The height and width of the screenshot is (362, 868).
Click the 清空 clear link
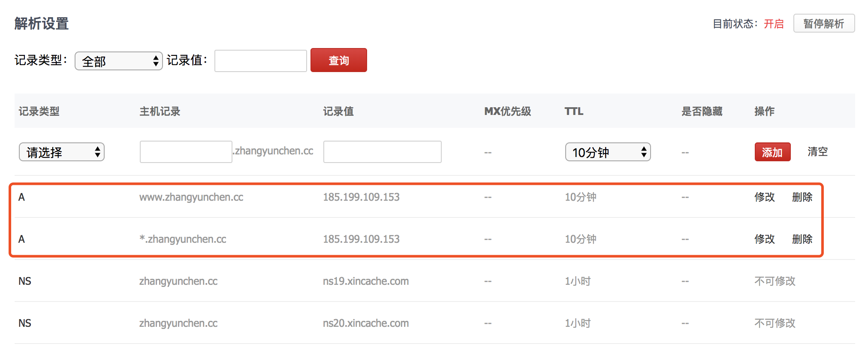(817, 152)
